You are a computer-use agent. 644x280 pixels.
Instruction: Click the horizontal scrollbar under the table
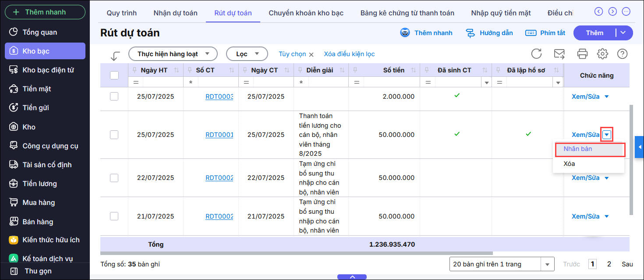tap(296, 253)
